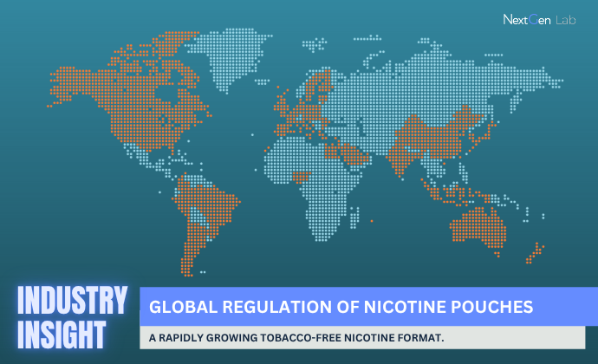Click the NextGen Lab logo
Viewport: 598px width, 364px height.
click(x=538, y=18)
